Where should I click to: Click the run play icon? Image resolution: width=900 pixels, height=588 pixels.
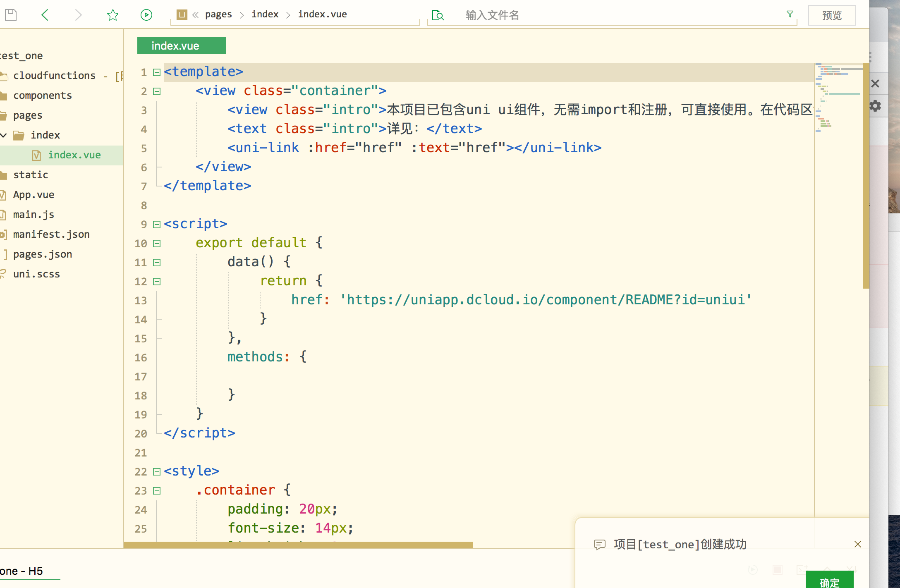click(146, 15)
